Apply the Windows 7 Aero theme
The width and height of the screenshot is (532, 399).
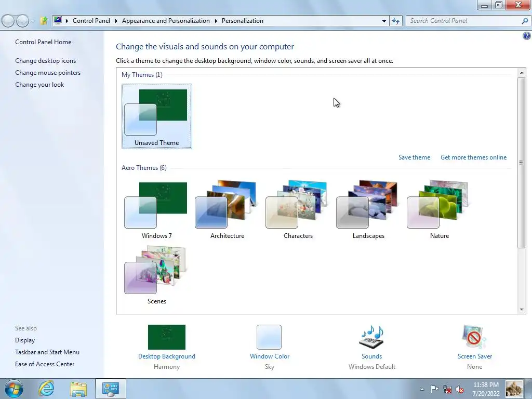click(x=156, y=210)
